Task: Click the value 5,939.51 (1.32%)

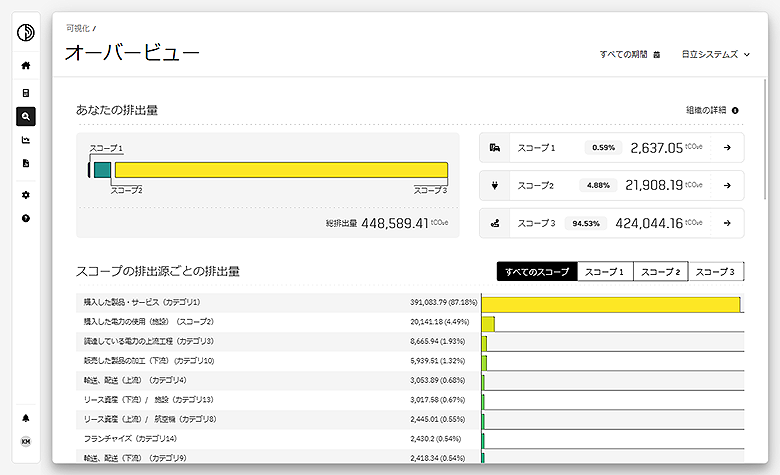Action: pos(438,361)
